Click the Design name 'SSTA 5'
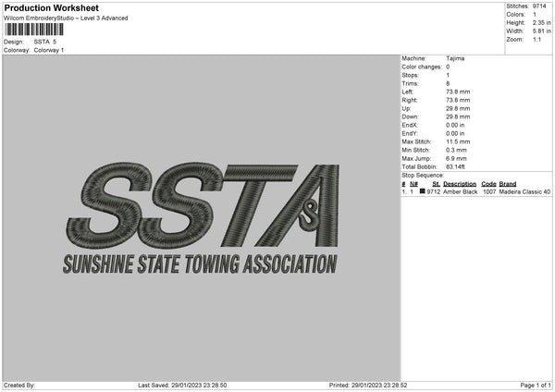 [x=45, y=42]
